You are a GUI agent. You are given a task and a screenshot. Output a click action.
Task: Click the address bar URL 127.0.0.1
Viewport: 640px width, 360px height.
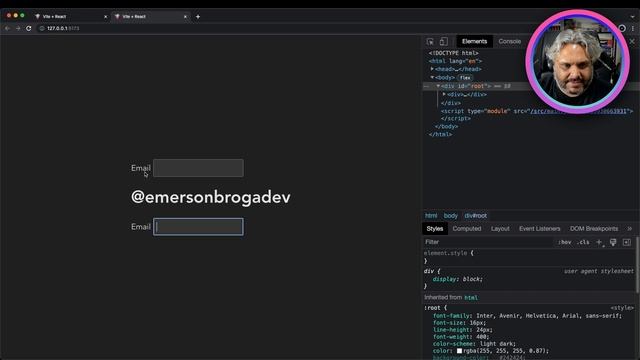[x=63, y=28]
